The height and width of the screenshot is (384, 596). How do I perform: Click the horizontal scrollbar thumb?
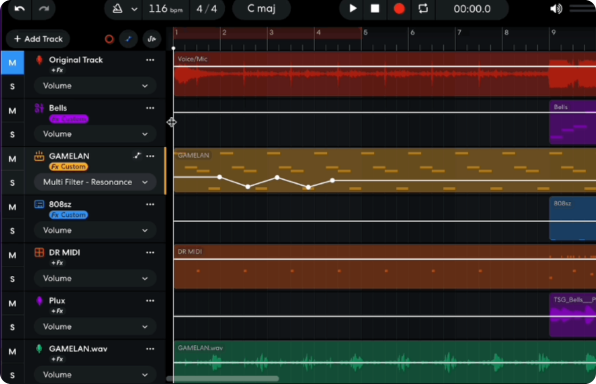(223, 379)
